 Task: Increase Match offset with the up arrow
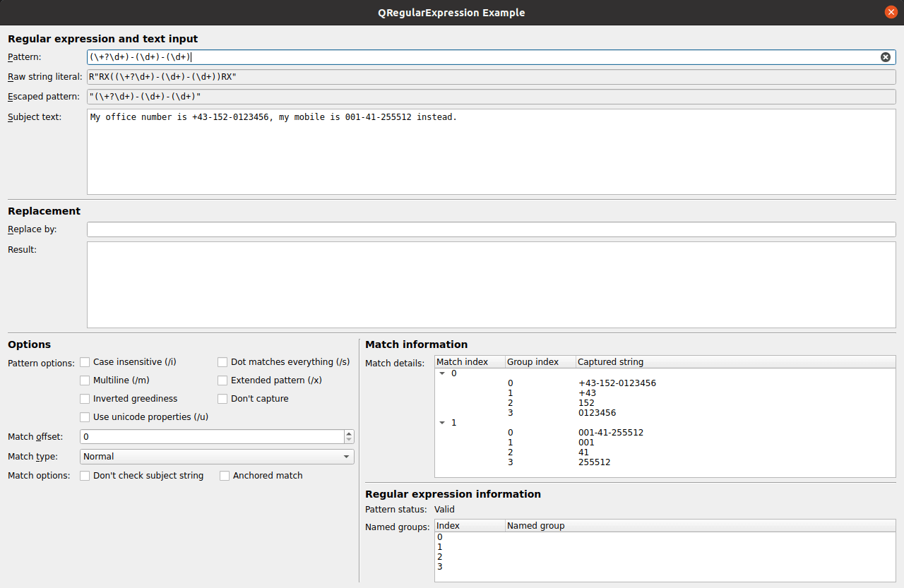click(x=349, y=433)
